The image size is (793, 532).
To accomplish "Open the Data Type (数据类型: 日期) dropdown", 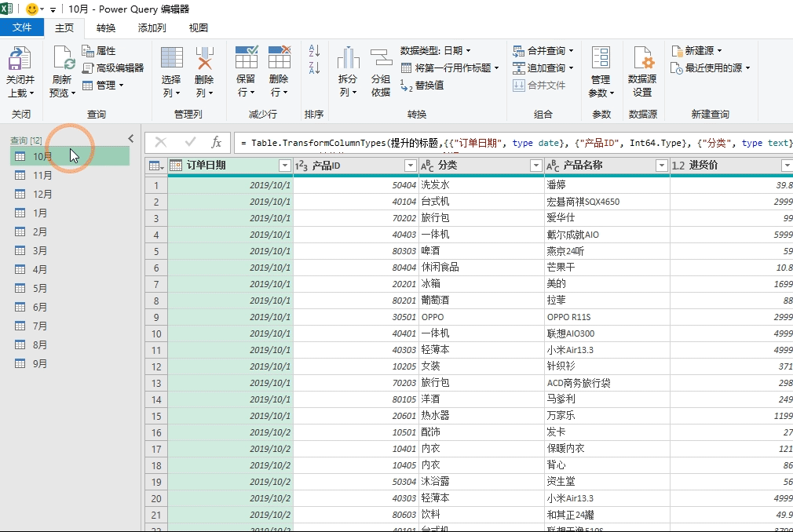I will point(436,50).
